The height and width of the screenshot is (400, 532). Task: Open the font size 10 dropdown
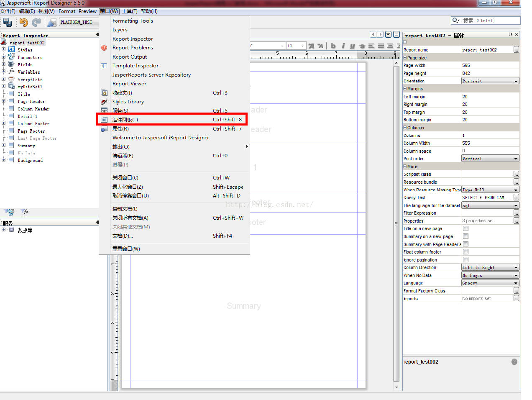point(302,46)
